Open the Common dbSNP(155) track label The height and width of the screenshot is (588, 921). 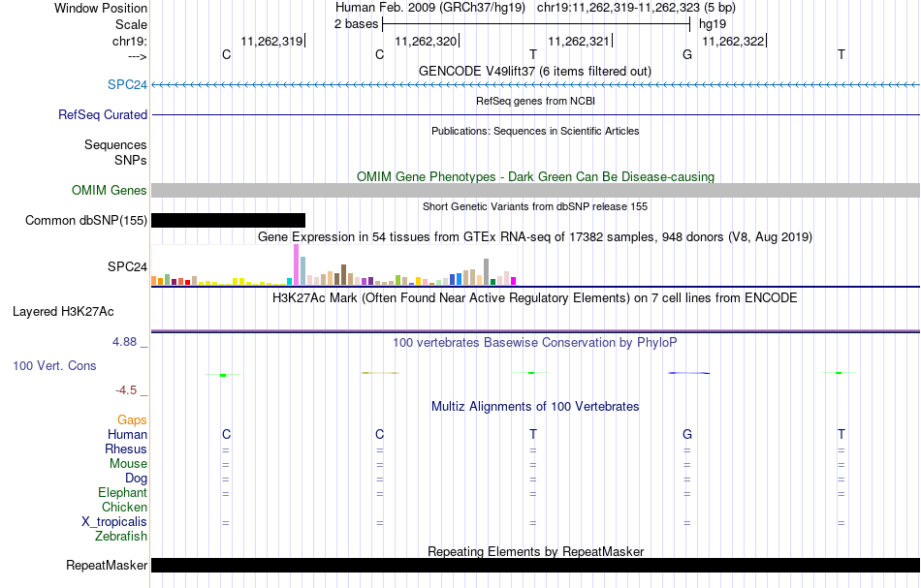coord(85,220)
